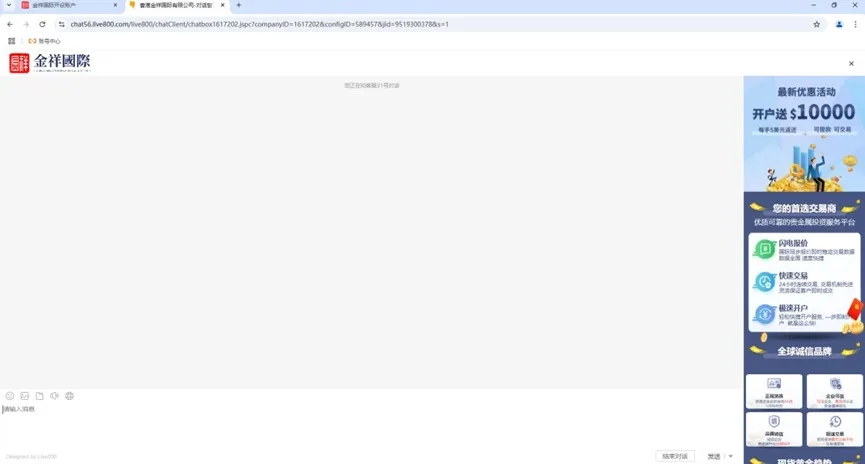The width and height of the screenshot is (865, 464).
Task: Click the 快速交易 blue icon
Action: click(765, 282)
